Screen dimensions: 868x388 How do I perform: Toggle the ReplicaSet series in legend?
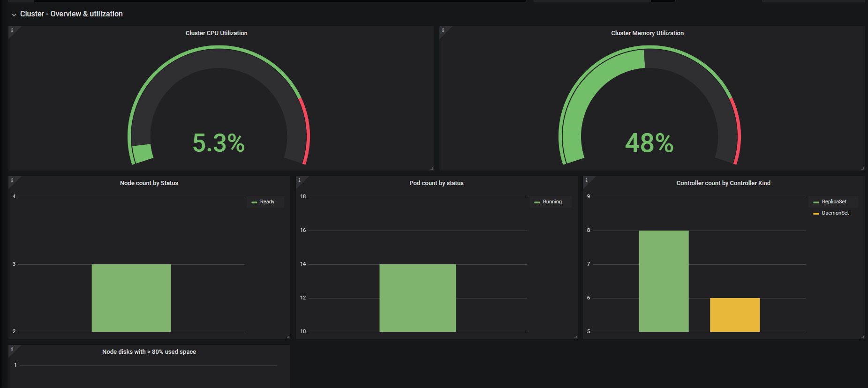[x=834, y=202]
